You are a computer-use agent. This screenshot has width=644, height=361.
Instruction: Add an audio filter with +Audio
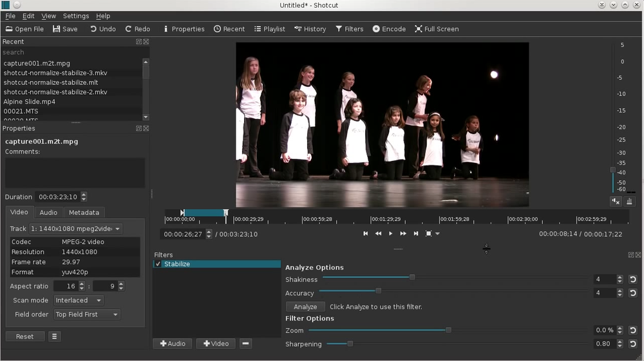(173, 344)
